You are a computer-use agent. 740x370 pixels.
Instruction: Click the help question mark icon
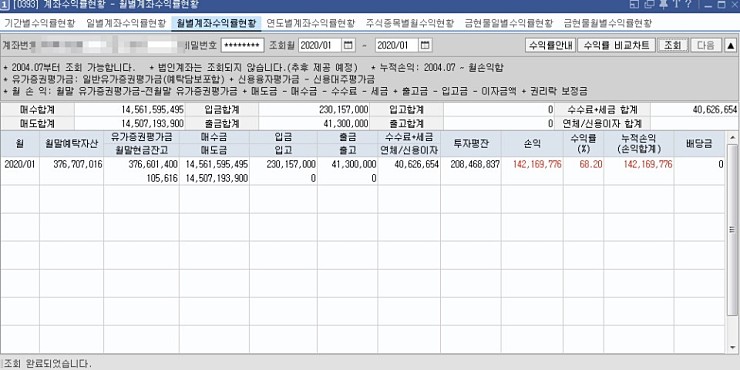pos(689,4)
